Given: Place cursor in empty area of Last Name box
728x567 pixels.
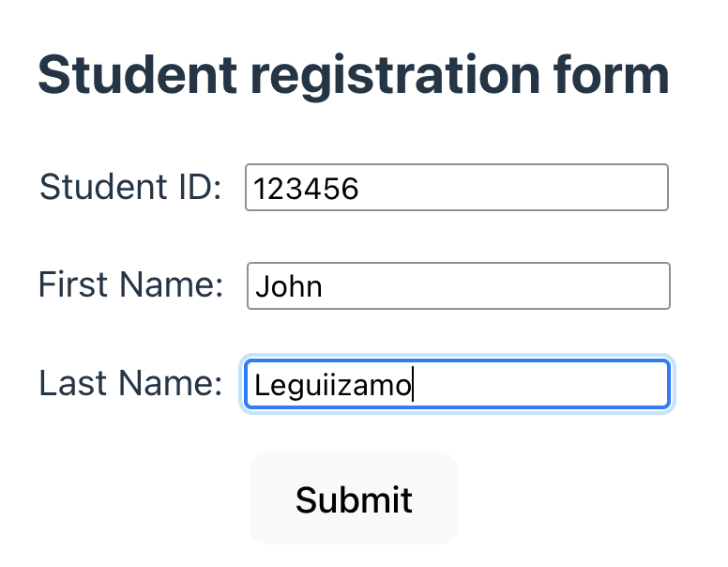Looking at the screenshot, I should point(538,384).
